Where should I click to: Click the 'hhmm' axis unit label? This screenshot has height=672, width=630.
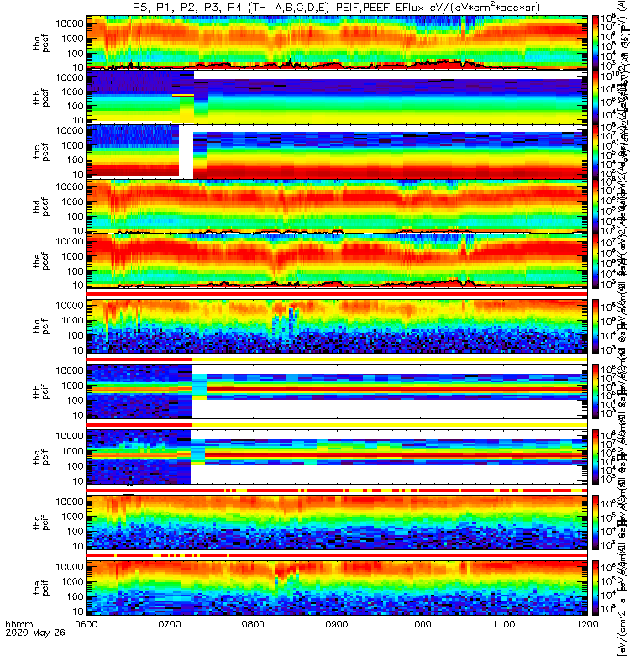coord(19,624)
